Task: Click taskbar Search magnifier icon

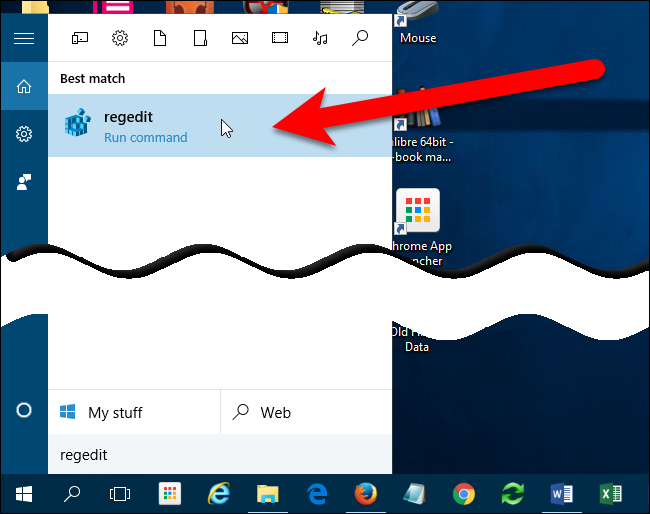Action: pos(72,494)
